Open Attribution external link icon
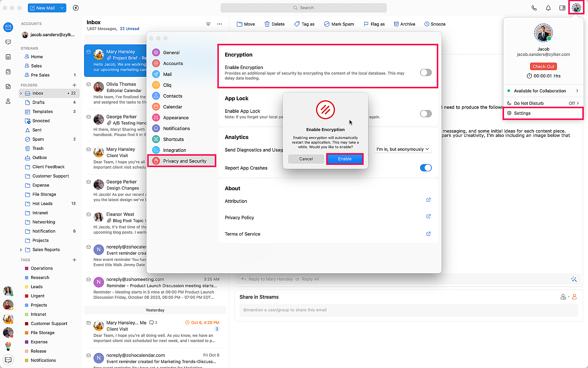Image resolution: width=588 pixels, height=368 pixels. click(x=428, y=200)
